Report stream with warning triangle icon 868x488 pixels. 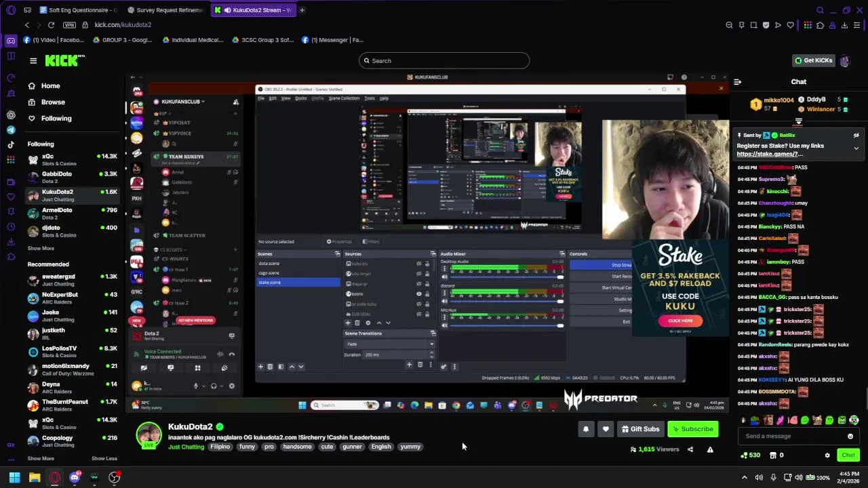click(x=710, y=449)
